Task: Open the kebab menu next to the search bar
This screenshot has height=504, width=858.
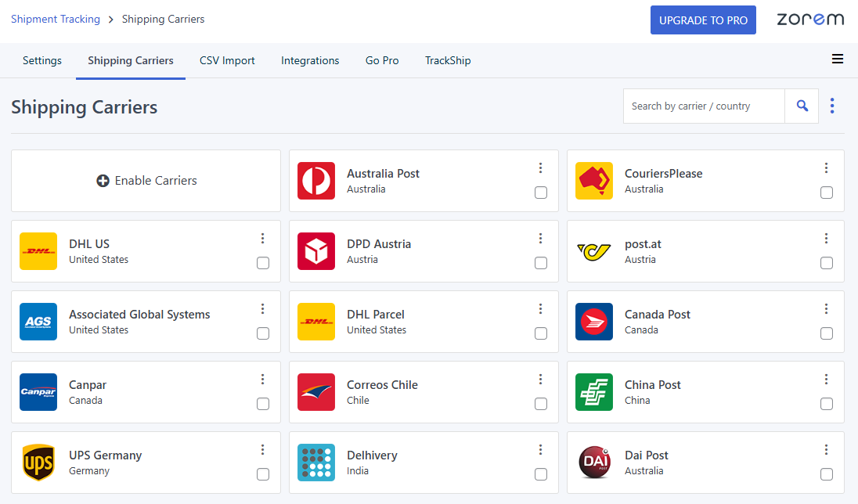Action: [832, 105]
